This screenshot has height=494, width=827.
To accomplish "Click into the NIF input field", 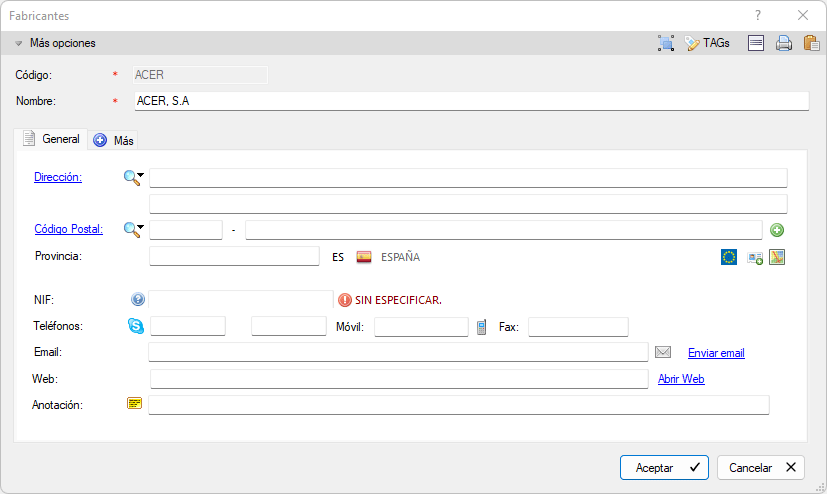I will pos(240,299).
